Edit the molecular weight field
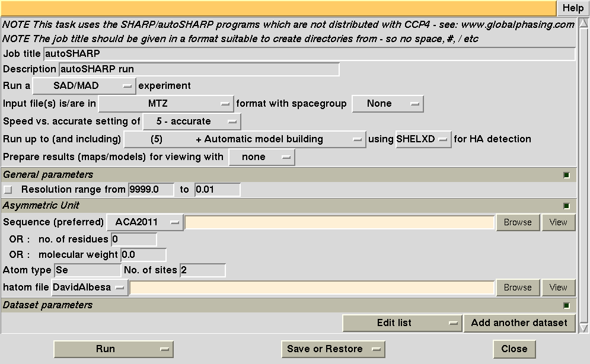The height and width of the screenshot is (364, 590). point(143,255)
